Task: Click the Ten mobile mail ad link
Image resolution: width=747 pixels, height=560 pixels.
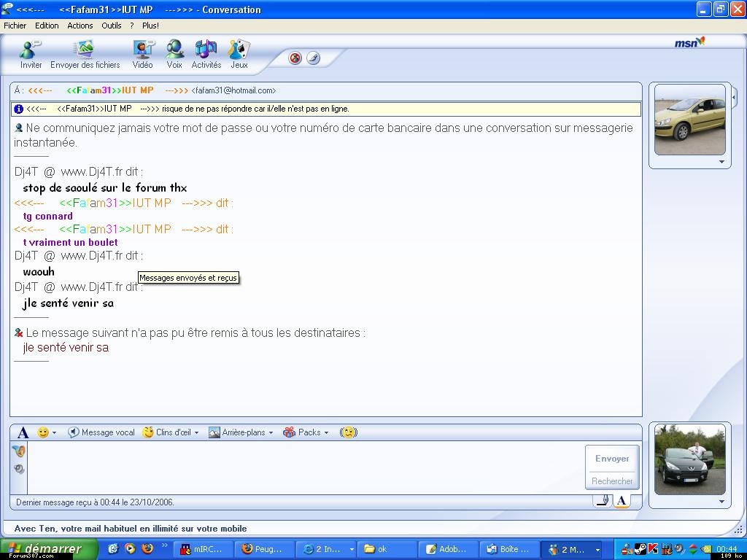Action: coord(131,529)
